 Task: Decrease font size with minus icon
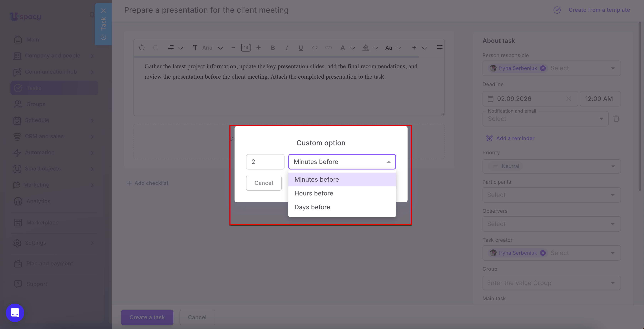tap(233, 47)
